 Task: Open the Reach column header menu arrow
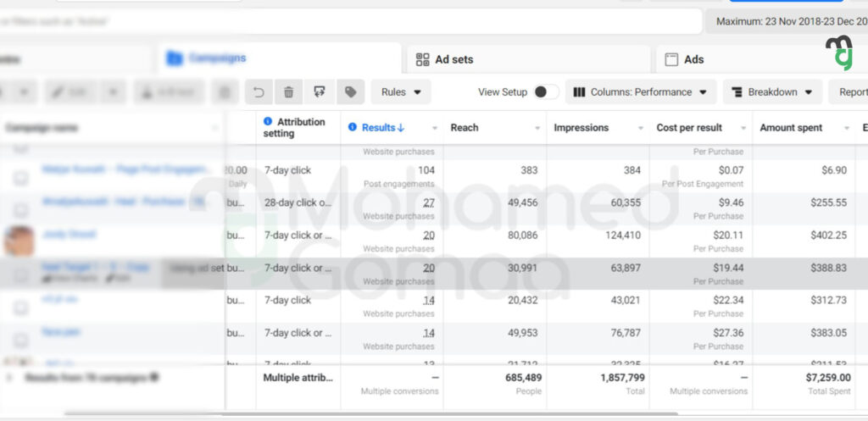pyautogui.click(x=537, y=129)
